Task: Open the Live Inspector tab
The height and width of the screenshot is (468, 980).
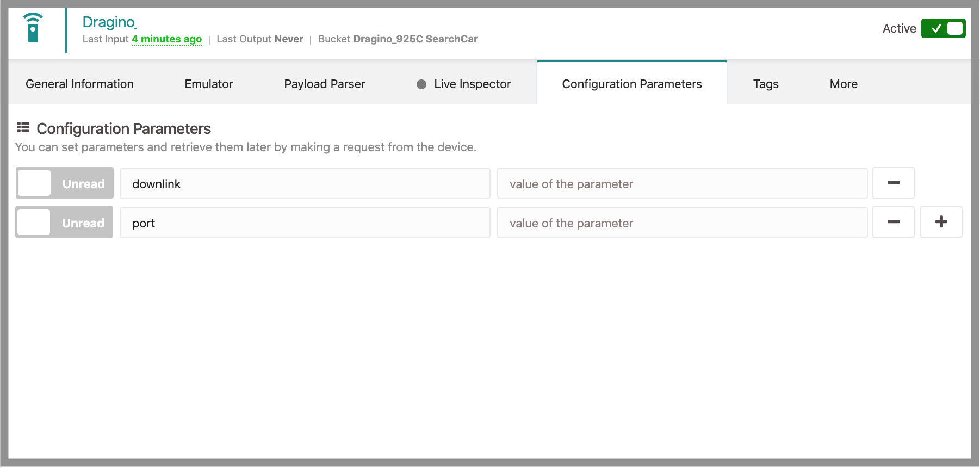Action: coord(464,84)
